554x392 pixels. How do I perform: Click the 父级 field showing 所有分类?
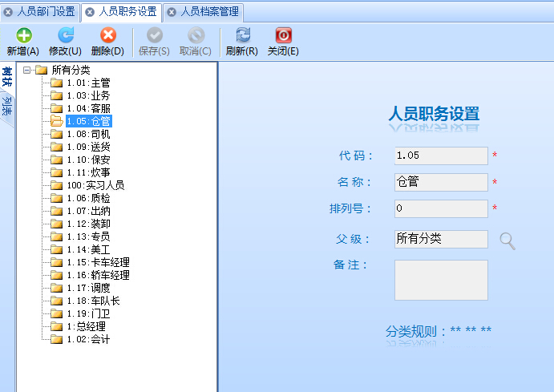(x=441, y=239)
